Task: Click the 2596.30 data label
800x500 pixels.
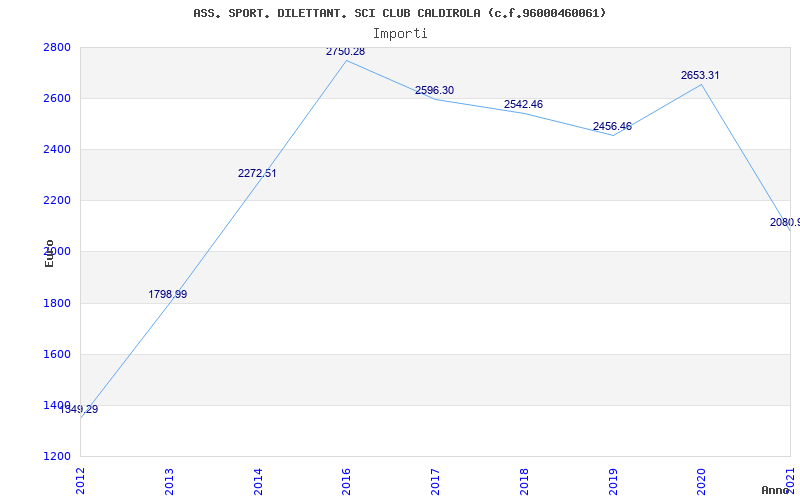Action: pos(434,90)
